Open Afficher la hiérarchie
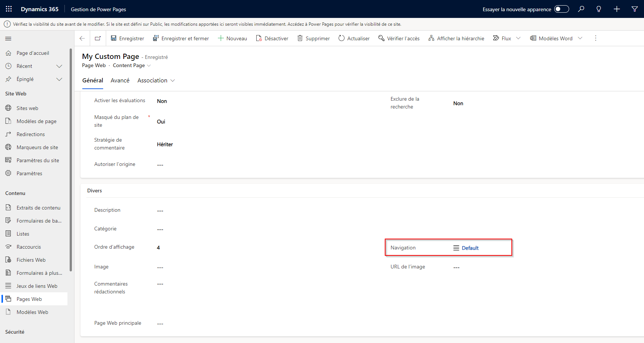This screenshot has width=644, height=343. coord(456,38)
